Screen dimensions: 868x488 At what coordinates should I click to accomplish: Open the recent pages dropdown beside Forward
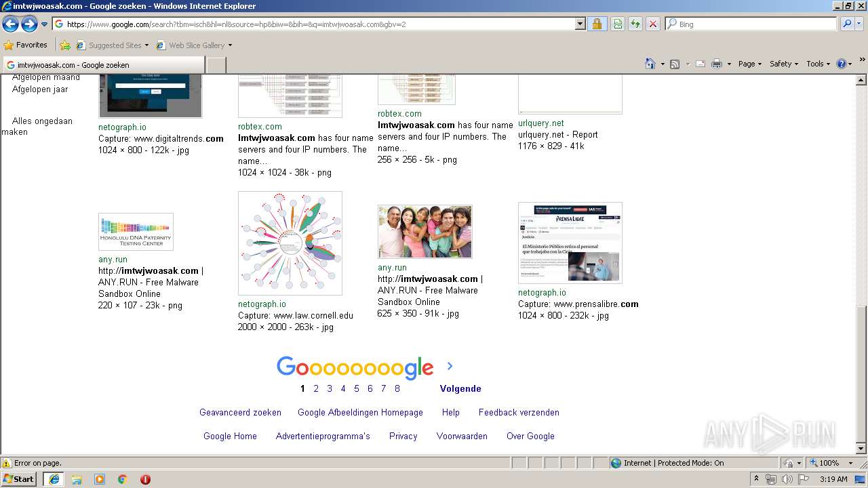(x=44, y=24)
